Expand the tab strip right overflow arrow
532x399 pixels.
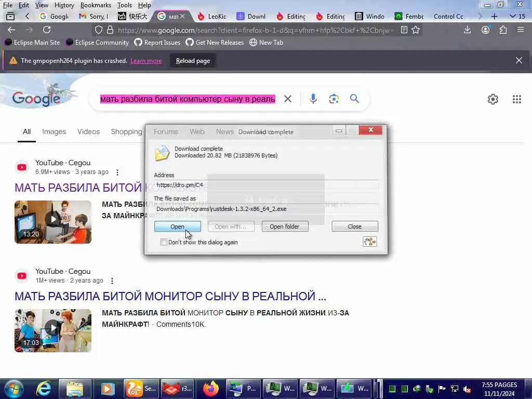point(480,16)
